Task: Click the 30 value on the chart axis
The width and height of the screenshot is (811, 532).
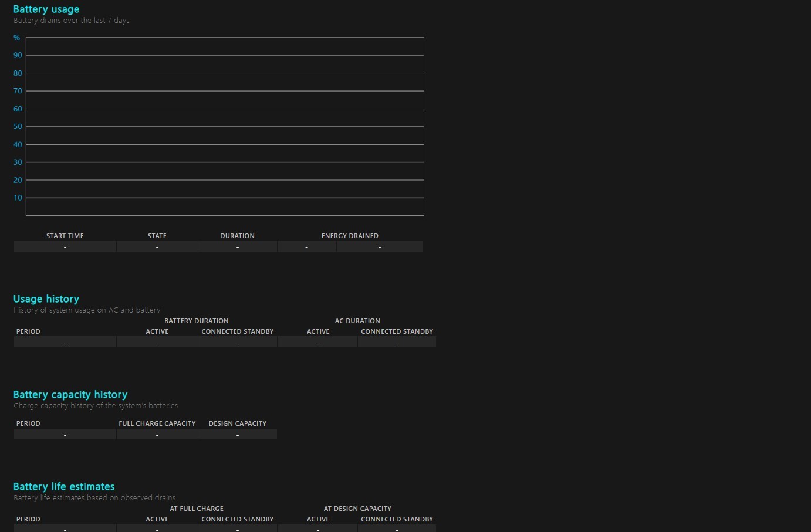Action: coord(18,162)
